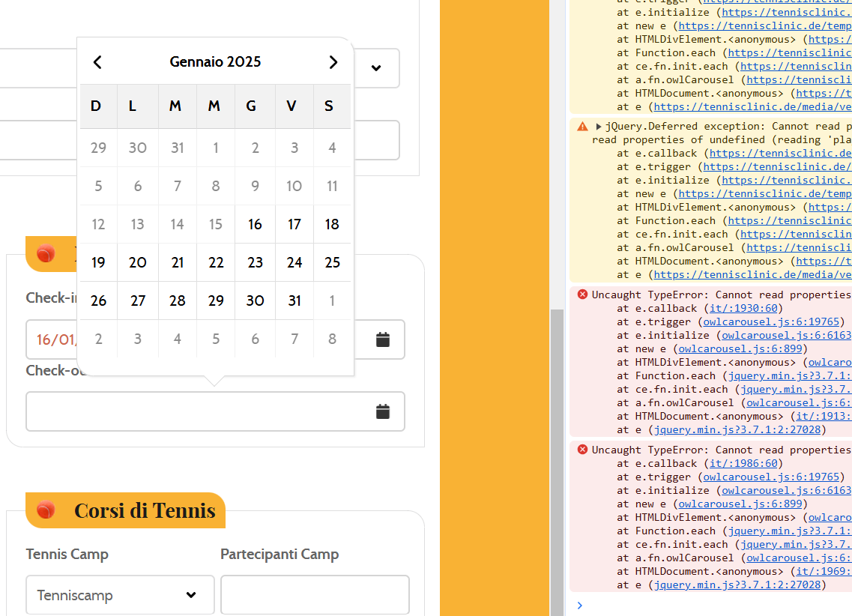The height and width of the screenshot is (616, 852).
Task: Go to next month in calendar
Action: 333,62
